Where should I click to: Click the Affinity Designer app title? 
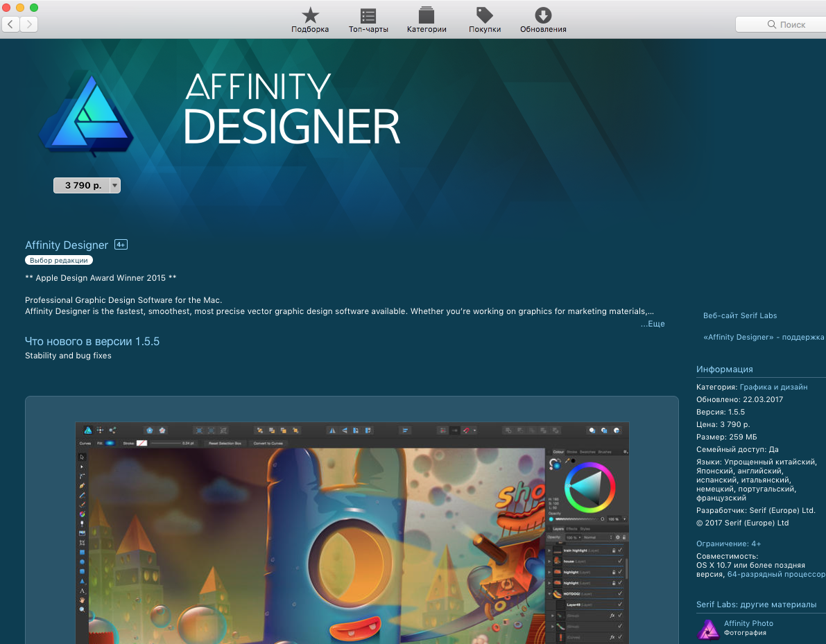67,245
